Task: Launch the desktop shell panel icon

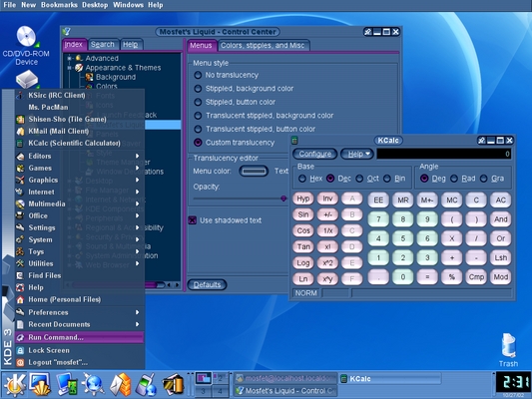Action: [40, 385]
